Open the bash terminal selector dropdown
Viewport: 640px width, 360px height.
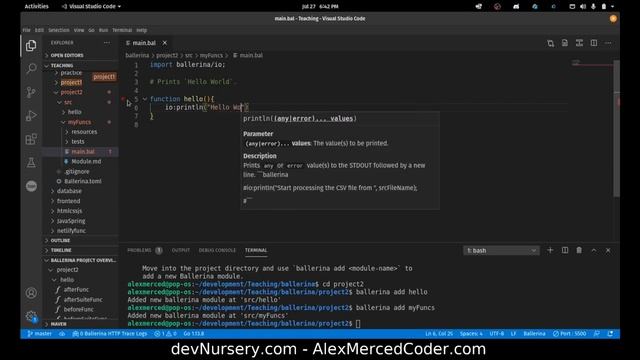[x=501, y=251]
